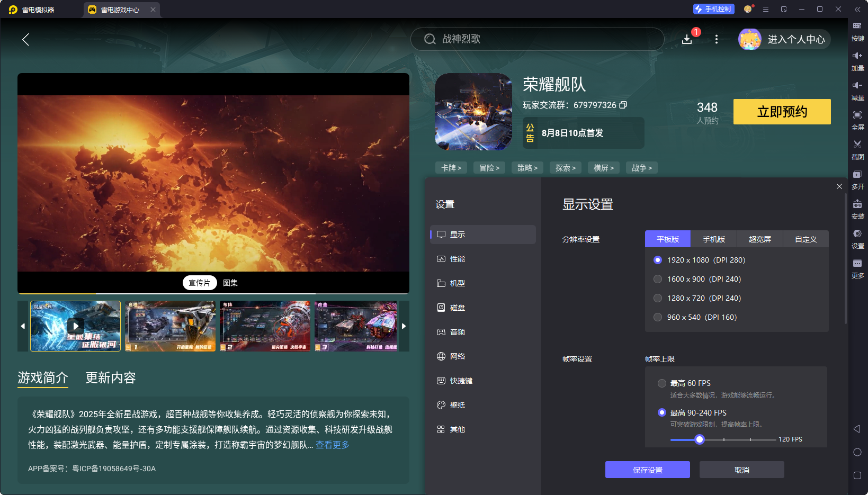The height and width of the screenshot is (495, 868).
Task: Close the settings panel with X
Action: click(x=839, y=186)
